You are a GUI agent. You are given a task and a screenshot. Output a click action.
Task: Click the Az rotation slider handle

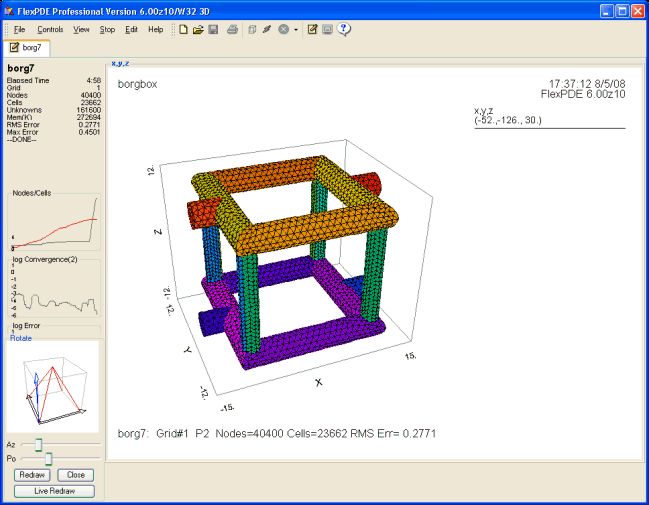pos(39,442)
